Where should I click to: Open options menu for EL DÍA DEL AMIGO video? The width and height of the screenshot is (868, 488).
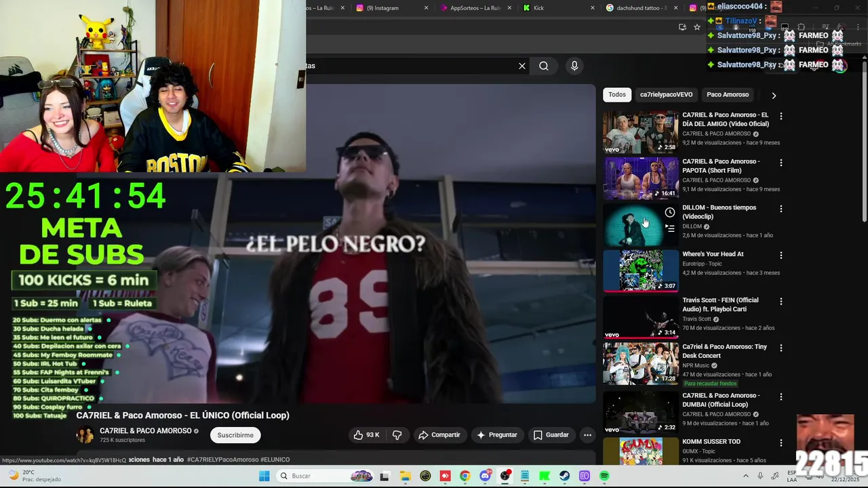pyautogui.click(x=781, y=117)
